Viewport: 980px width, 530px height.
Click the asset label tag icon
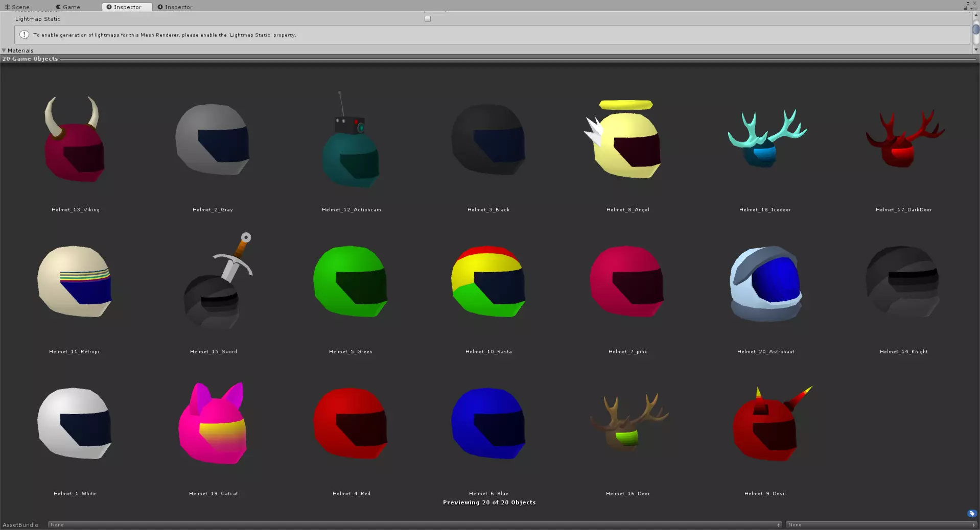972,513
